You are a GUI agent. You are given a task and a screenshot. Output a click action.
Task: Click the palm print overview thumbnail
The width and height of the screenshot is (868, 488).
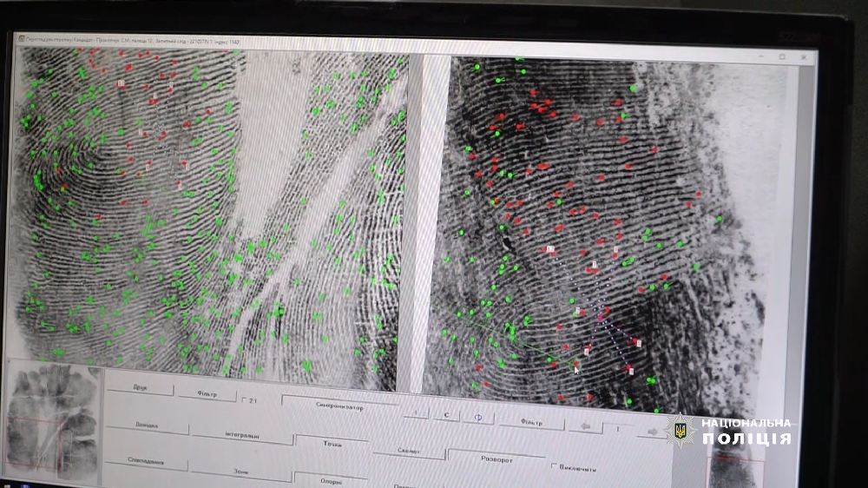click(53, 421)
